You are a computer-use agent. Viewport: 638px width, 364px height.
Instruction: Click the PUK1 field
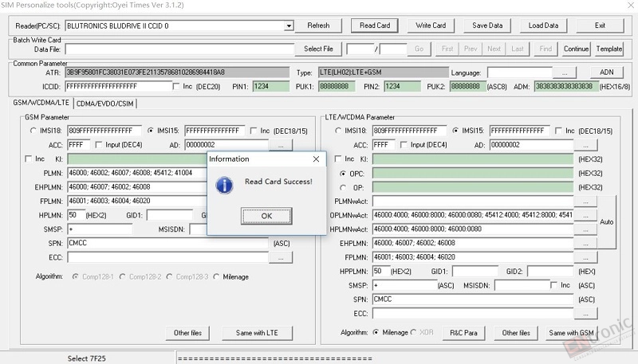point(337,87)
